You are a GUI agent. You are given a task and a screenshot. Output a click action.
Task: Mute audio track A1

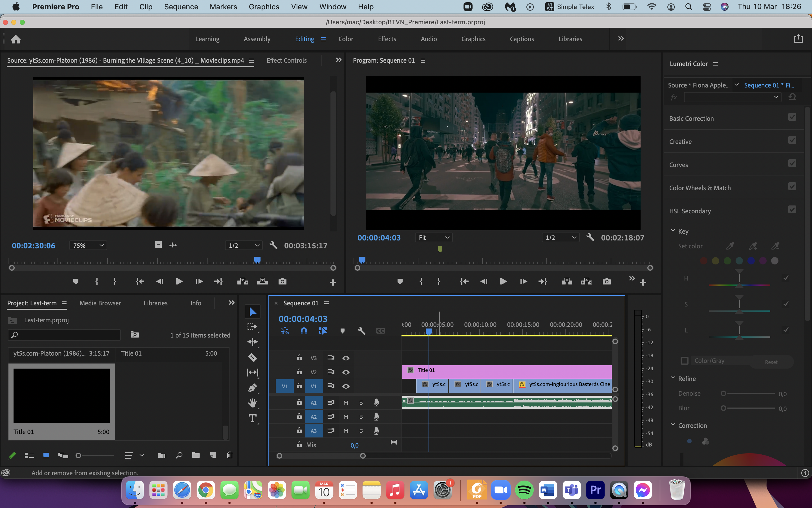pos(346,402)
